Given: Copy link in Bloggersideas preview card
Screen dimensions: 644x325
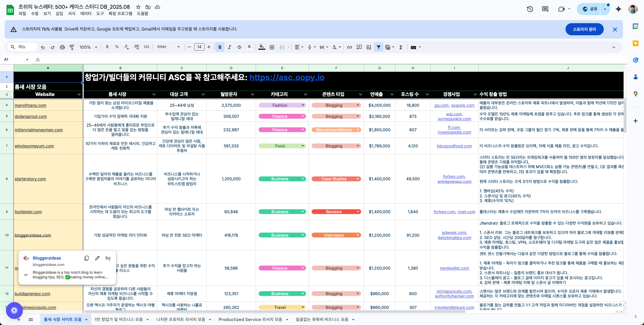Looking at the screenshot, I should click(87, 258).
